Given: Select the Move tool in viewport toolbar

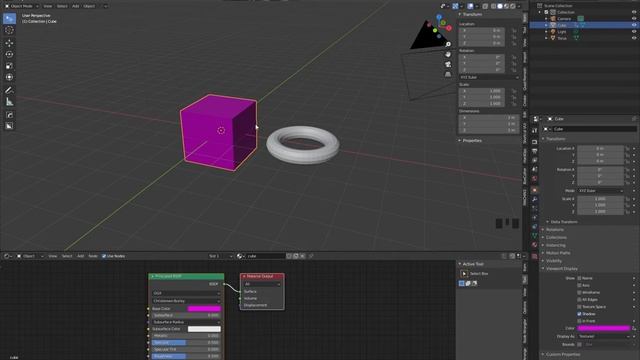Looking at the screenshot, I should click(x=9, y=43).
